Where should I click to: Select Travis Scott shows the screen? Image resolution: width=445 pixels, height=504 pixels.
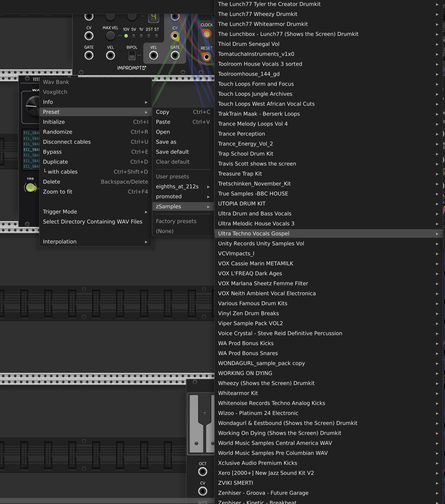pos(329,164)
